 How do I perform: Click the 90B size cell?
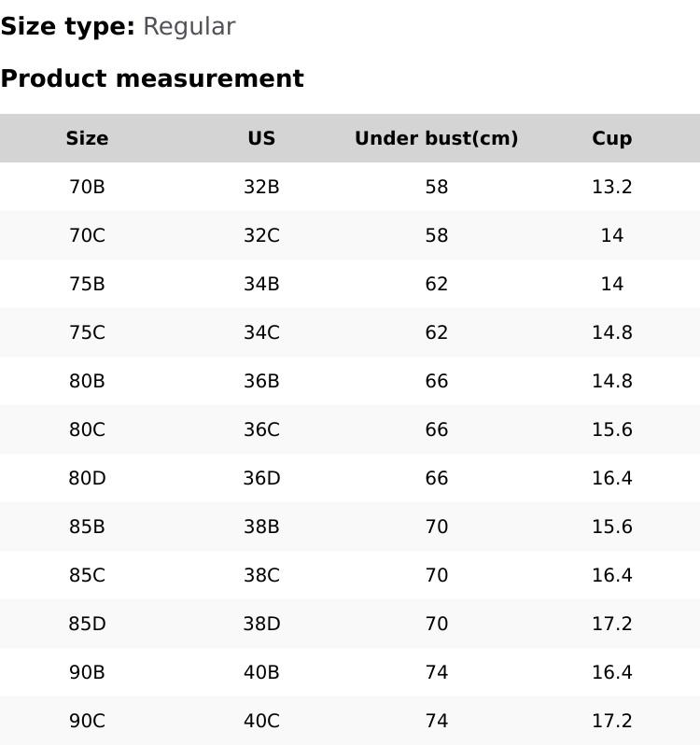coord(87,672)
